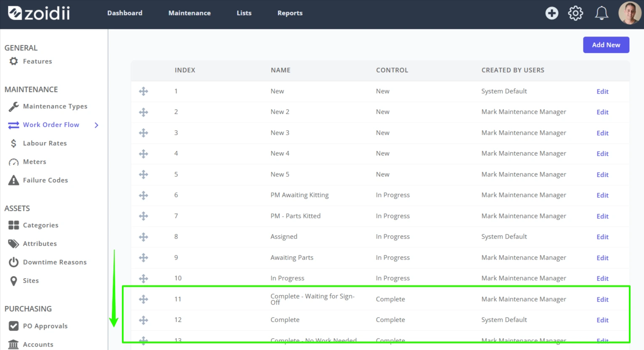Open user profile avatar
644x350 pixels.
630,13
